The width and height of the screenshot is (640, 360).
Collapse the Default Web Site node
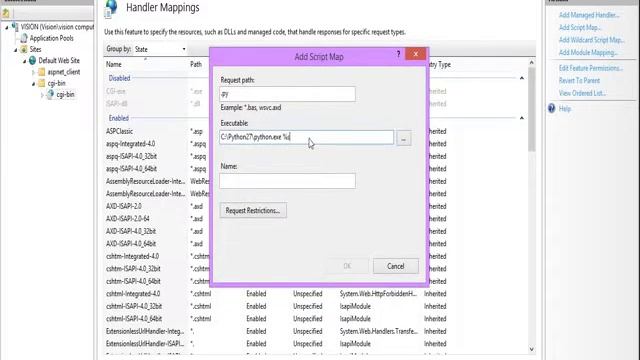tap(24, 61)
